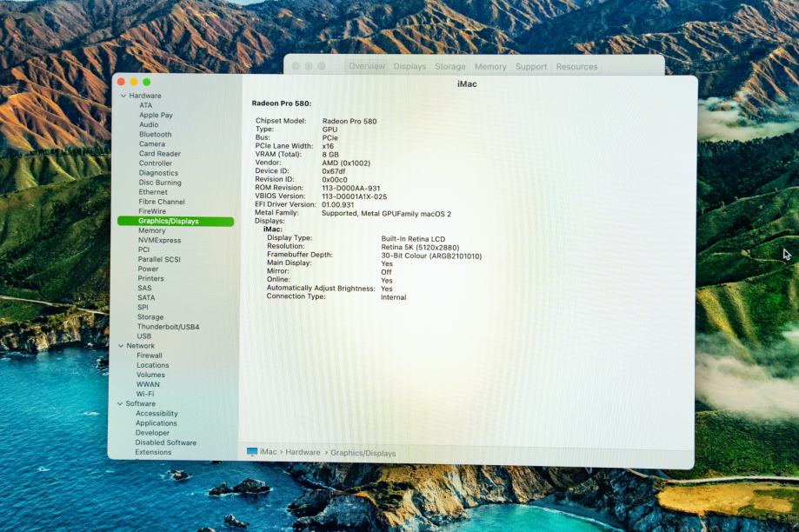The image size is (799, 532).
Task: Select ATA in the Hardware list
Action: click(146, 105)
